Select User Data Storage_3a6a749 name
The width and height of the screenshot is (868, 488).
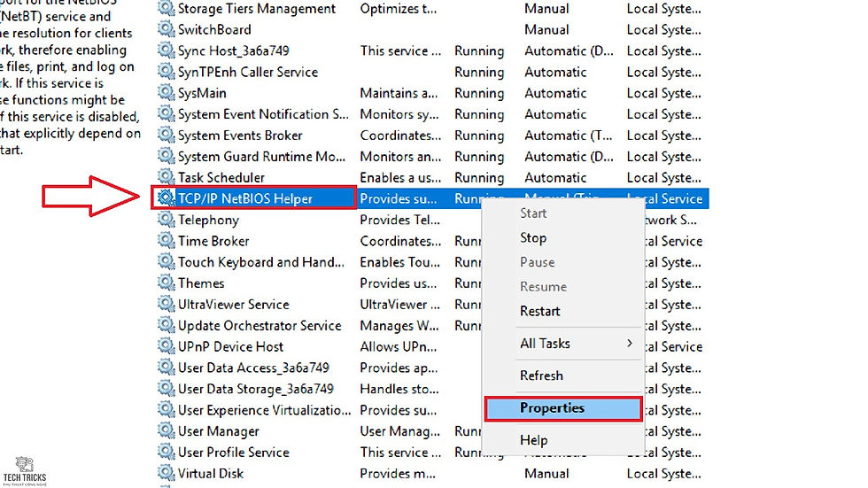(x=255, y=389)
